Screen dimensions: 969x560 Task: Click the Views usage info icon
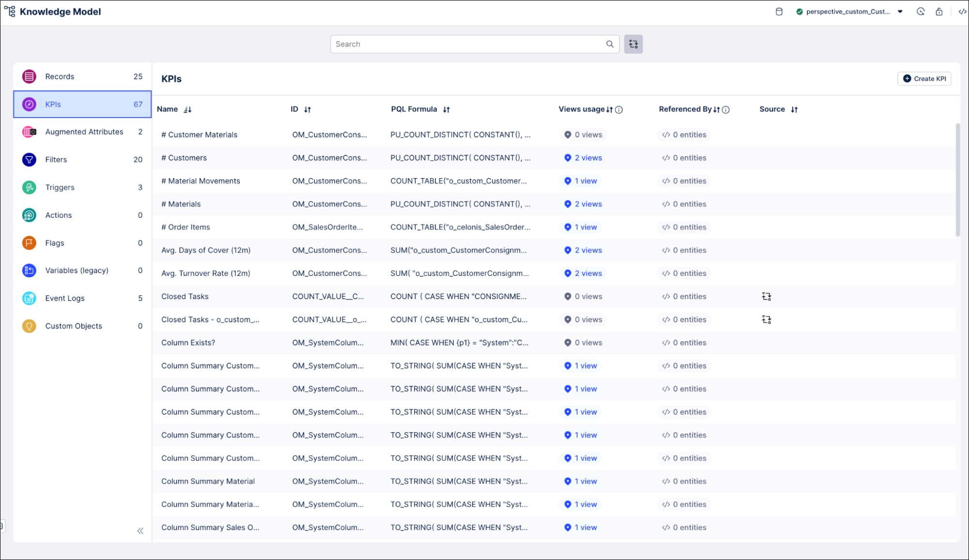click(x=619, y=110)
